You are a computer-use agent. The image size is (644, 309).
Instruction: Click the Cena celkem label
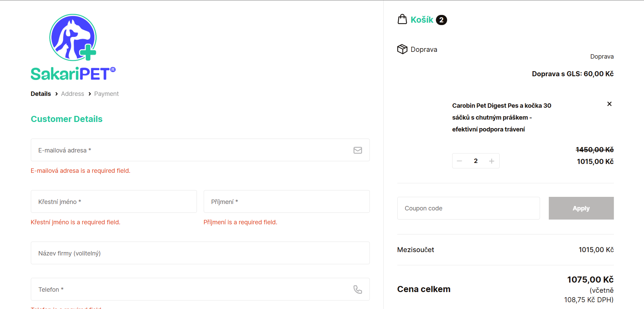[x=424, y=289]
